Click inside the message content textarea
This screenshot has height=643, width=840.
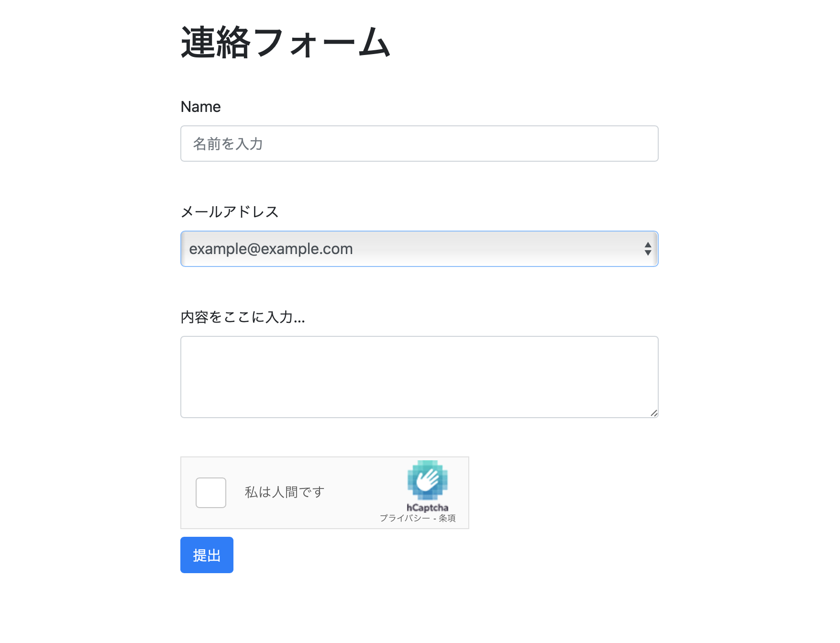(x=420, y=377)
